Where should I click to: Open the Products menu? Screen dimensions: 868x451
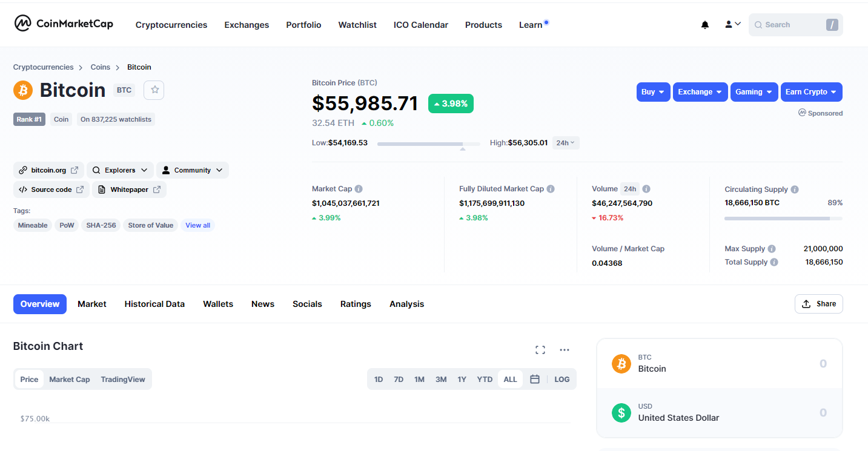tap(483, 25)
